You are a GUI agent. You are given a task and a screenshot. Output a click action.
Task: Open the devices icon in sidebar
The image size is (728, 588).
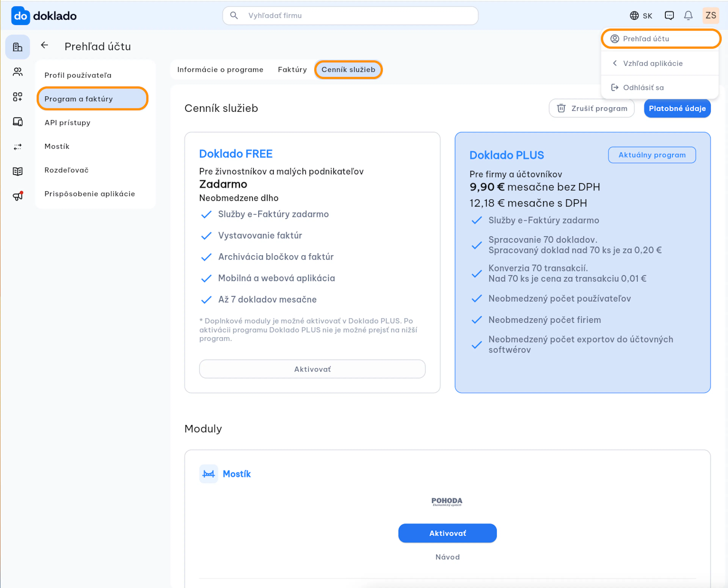(x=18, y=122)
